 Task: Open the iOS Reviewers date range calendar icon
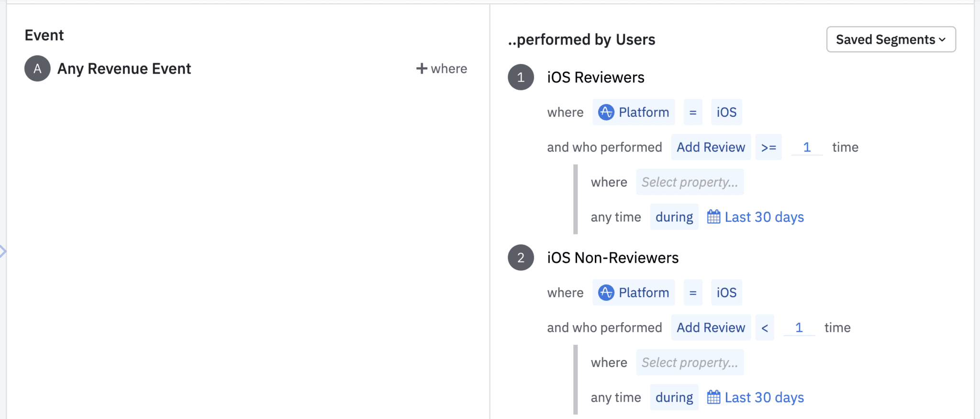click(713, 217)
